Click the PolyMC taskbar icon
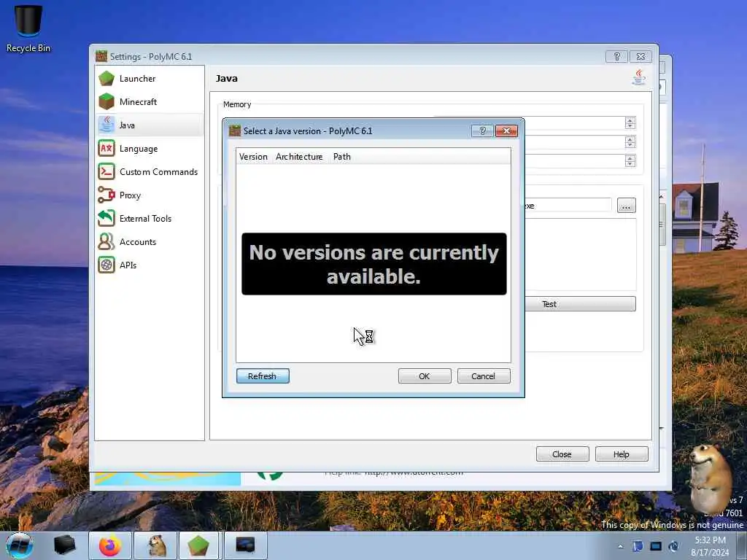Image resolution: width=747 pixels, height=560 pixels. coord(198,545)
